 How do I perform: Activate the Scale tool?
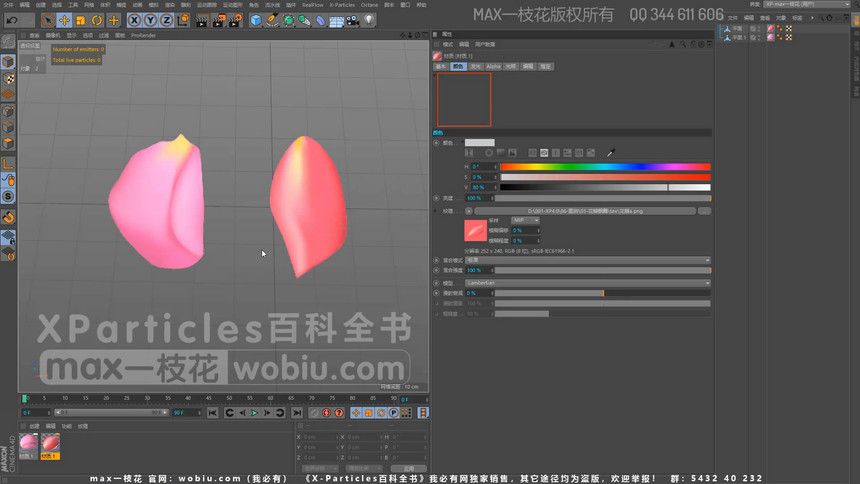click(x=81, y=20)
